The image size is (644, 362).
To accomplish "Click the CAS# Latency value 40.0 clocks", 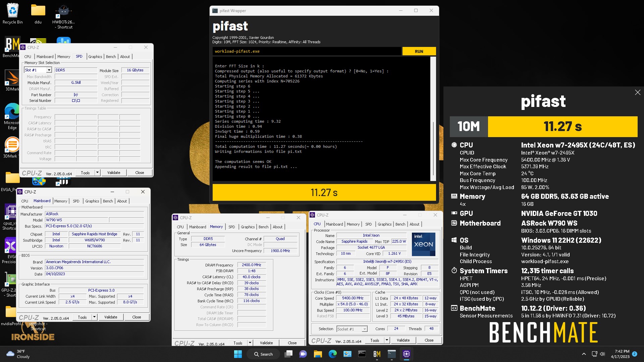I will tap(252, 277).
